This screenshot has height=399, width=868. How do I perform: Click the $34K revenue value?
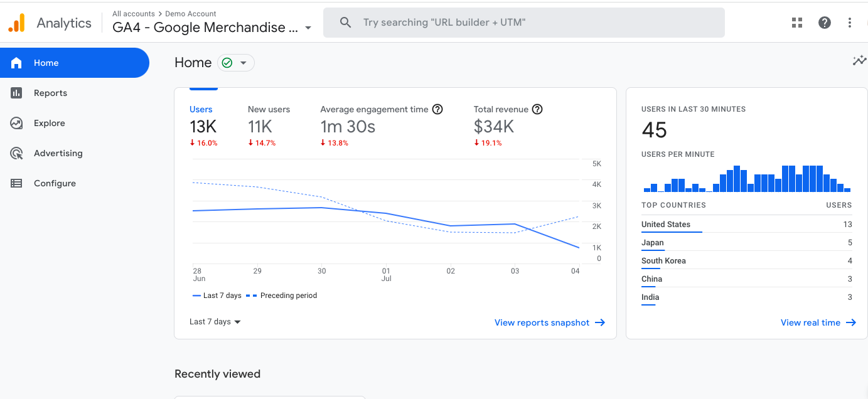494,127
